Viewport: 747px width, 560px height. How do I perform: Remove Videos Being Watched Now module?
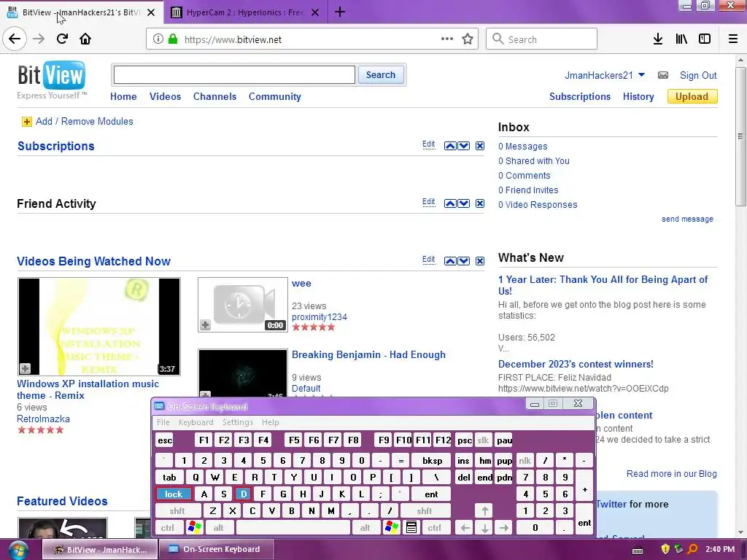480,261
